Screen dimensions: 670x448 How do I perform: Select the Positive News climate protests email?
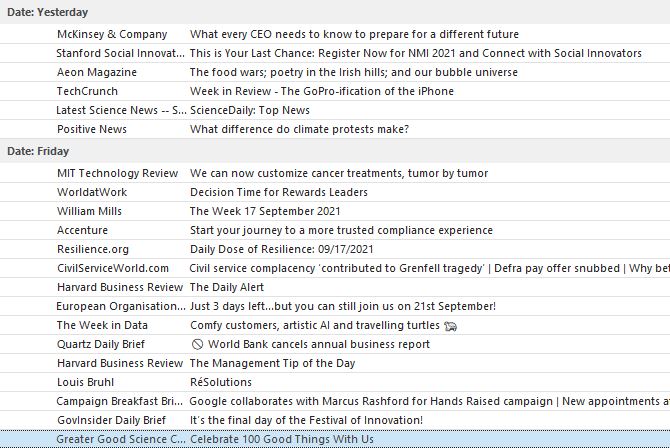pos(299,129)
